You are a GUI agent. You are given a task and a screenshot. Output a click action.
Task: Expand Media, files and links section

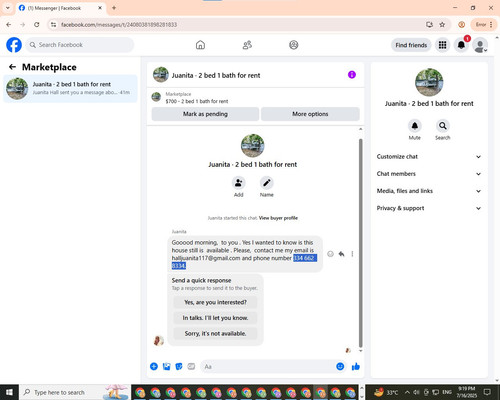[x=429, y=191]
